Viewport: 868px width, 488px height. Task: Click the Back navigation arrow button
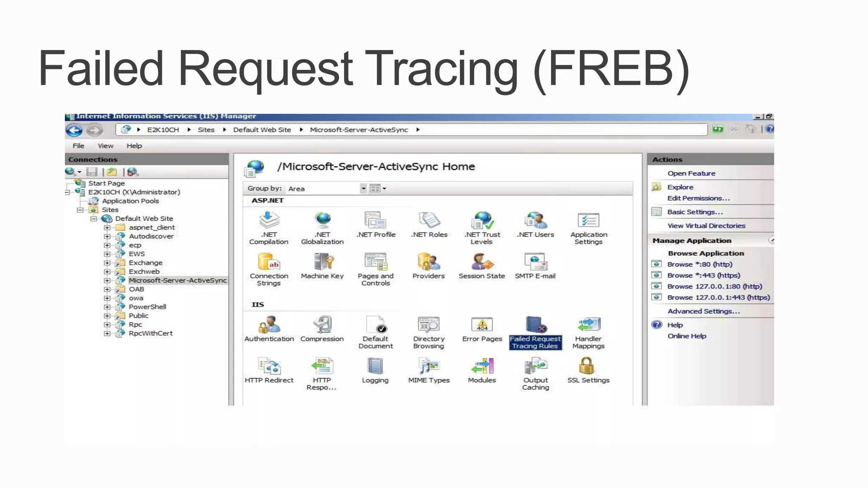74,130
